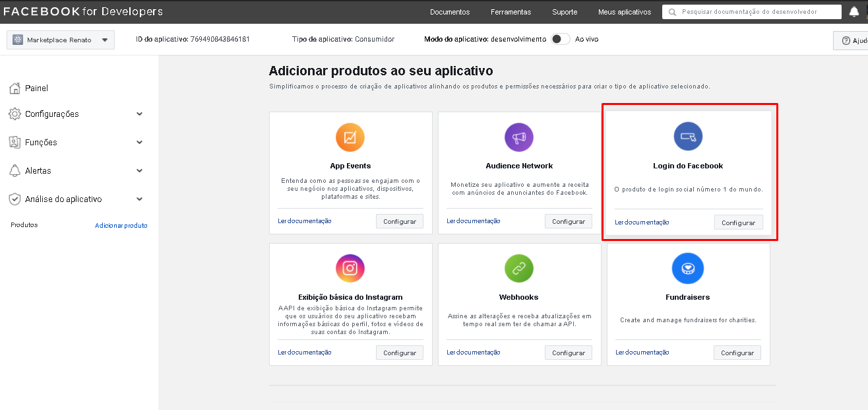
Task: Click the App Events orange chart icon
Action: 350,138
